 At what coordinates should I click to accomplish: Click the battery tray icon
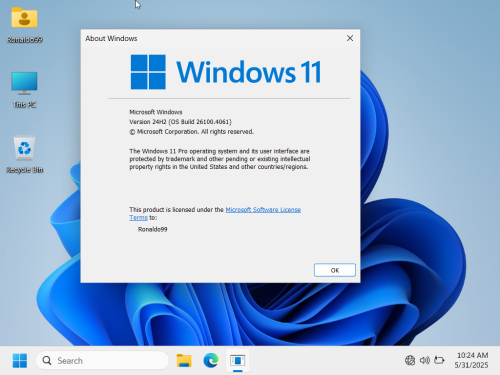[x=439, y=360]
